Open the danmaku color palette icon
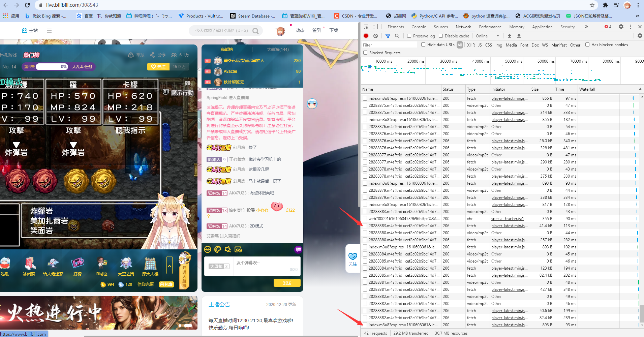Screen dimensions: 644x337 tap(218, 249)
